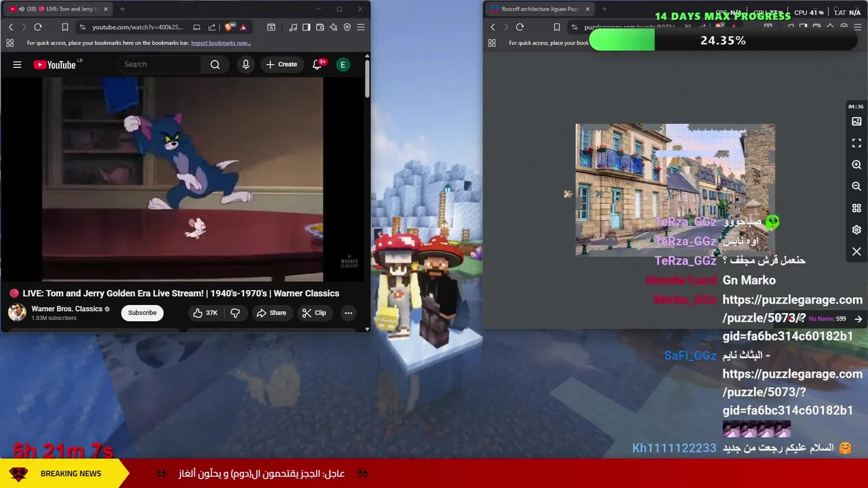Screen dimensions: 868x488
Task: Share the Tom and Jerry video
Action: tap(271, 312)
